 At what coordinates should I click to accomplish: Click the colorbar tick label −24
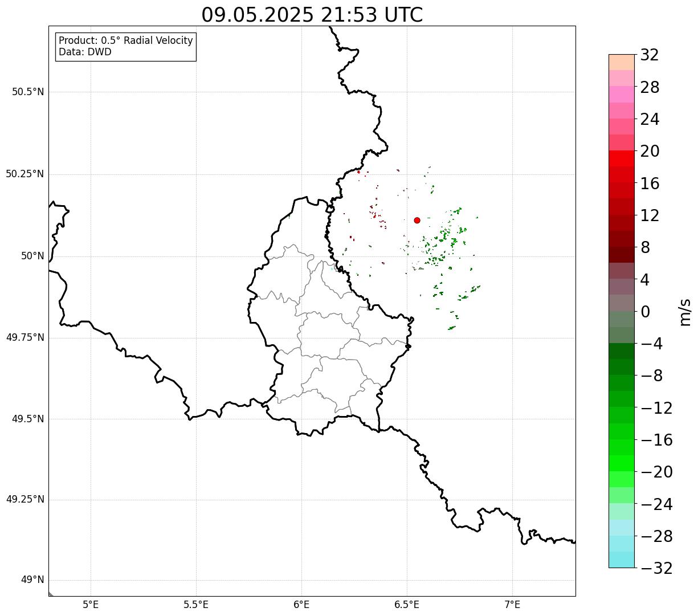tap(656, 504)
